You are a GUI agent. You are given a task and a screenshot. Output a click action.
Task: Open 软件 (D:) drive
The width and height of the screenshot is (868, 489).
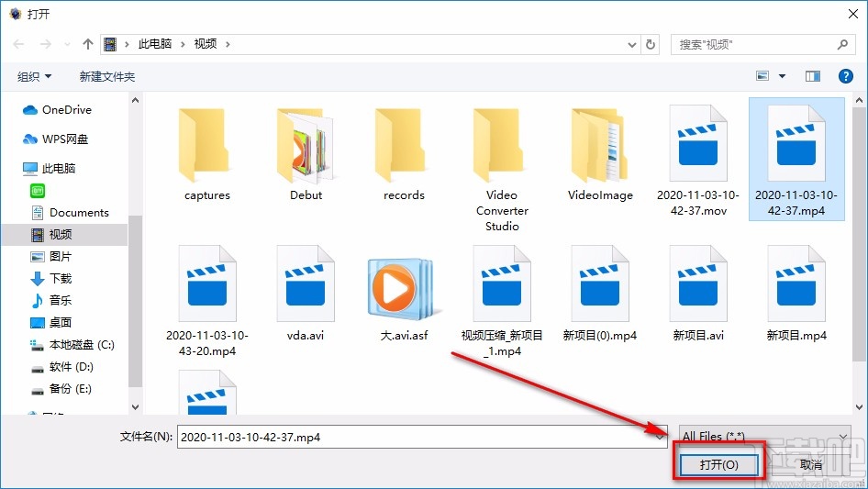(x=62, y=367)
